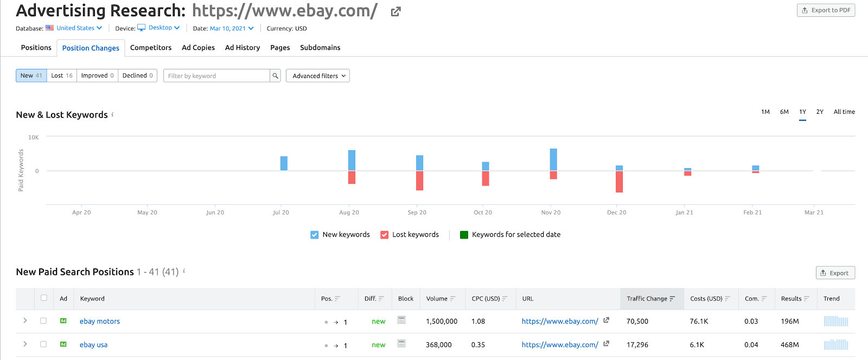Open the Subdomains tab
Viewport: 868px width, 360px height.
[x=320, y=48]
